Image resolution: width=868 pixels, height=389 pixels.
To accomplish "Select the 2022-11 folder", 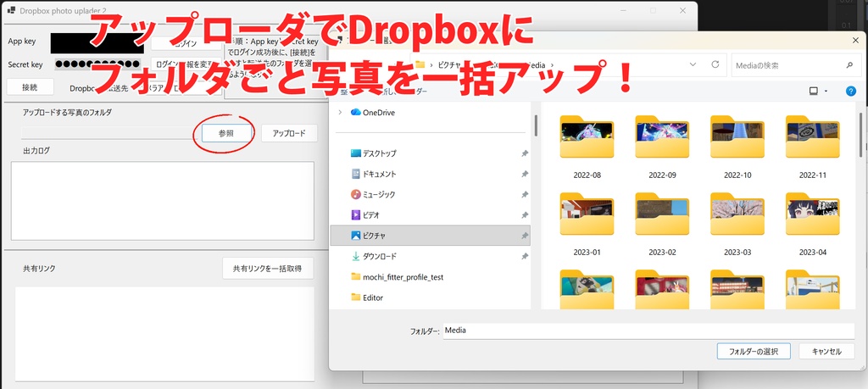I will (813, 146).
